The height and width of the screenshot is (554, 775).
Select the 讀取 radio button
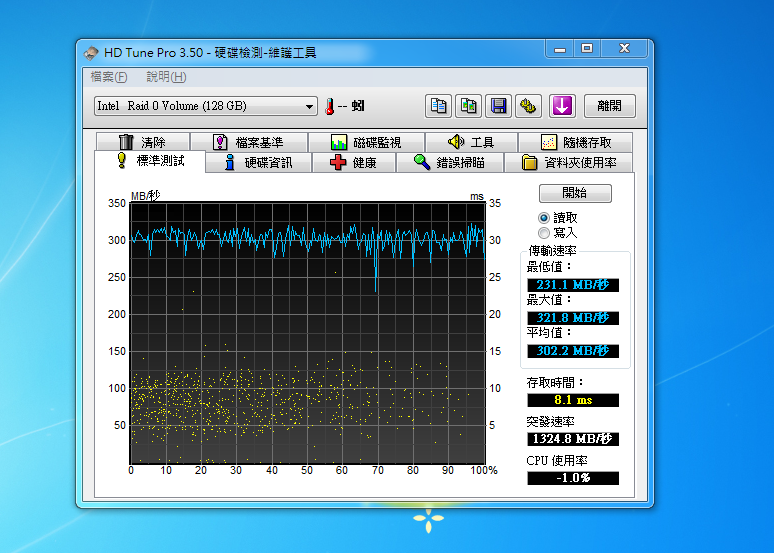coord(544,217)
